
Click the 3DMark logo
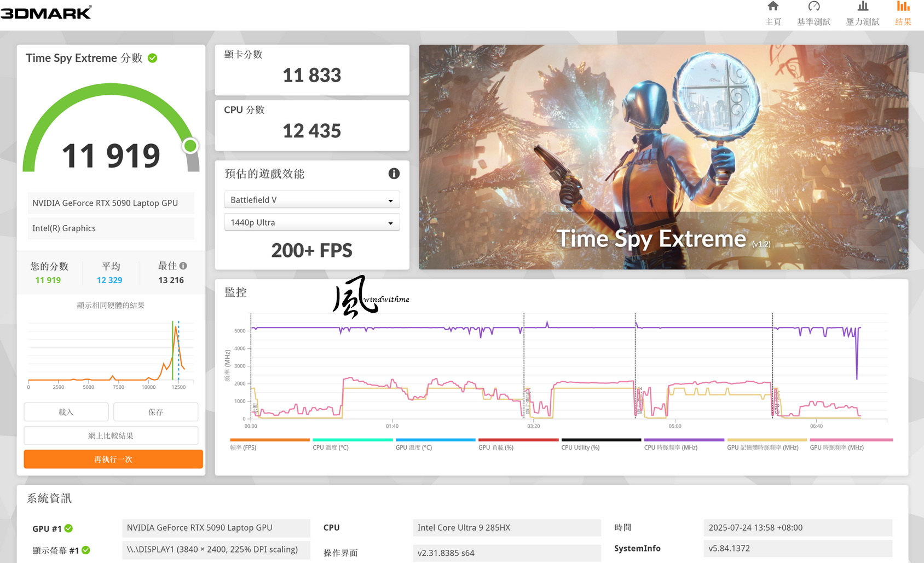click(46, 12)
